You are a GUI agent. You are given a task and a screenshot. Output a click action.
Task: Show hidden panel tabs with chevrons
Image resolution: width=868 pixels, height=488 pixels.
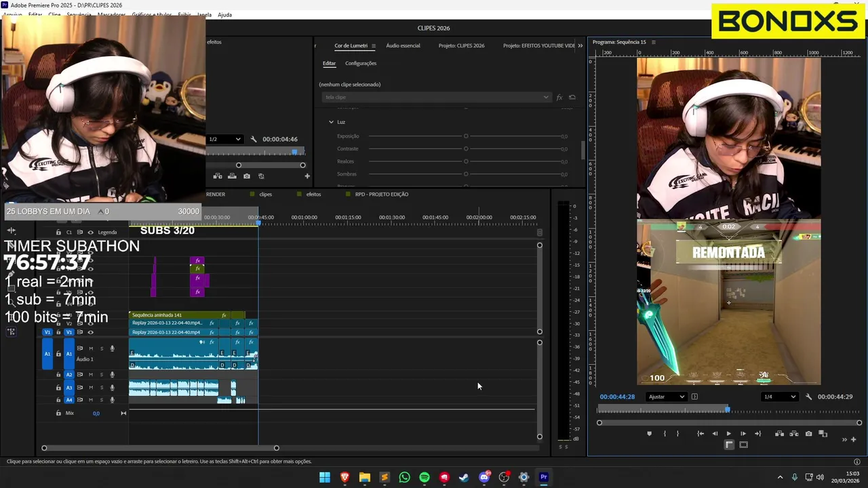(x=580, y=45)
